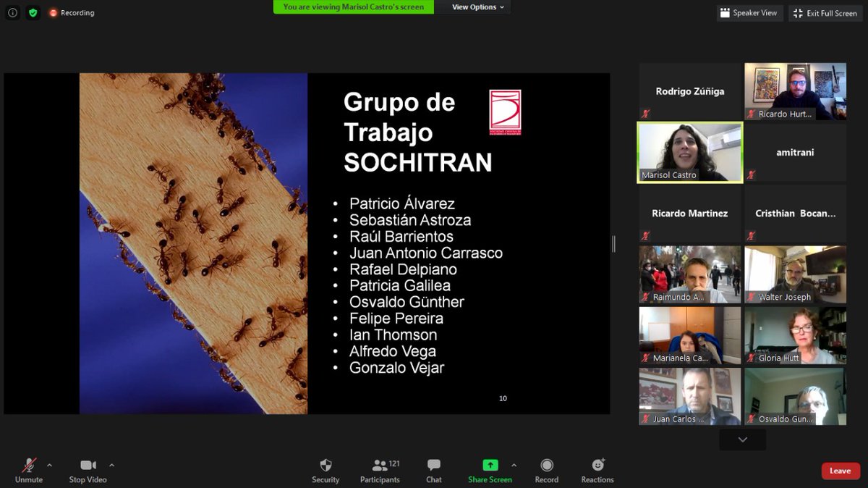Click slide page number 10
Image resolution: width=868 pixels, height=488 pixels.
click(x=503, y=398)
